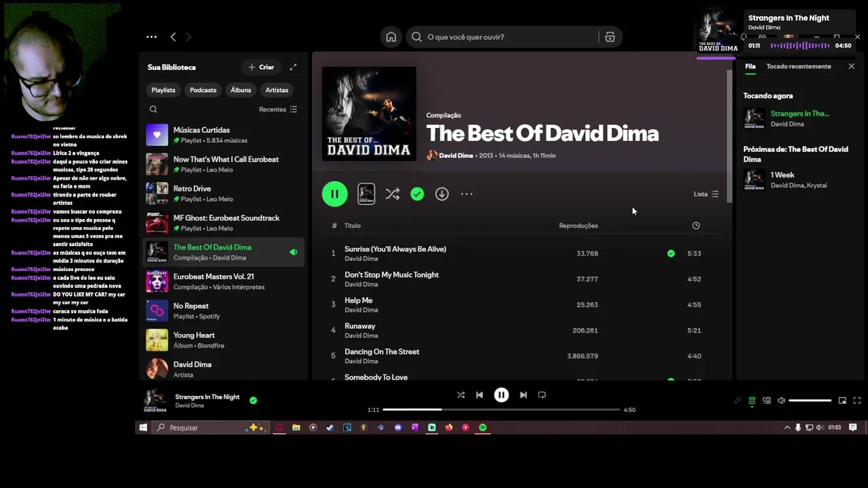Navigate forward with the right arrow

(x=189, y=37)
